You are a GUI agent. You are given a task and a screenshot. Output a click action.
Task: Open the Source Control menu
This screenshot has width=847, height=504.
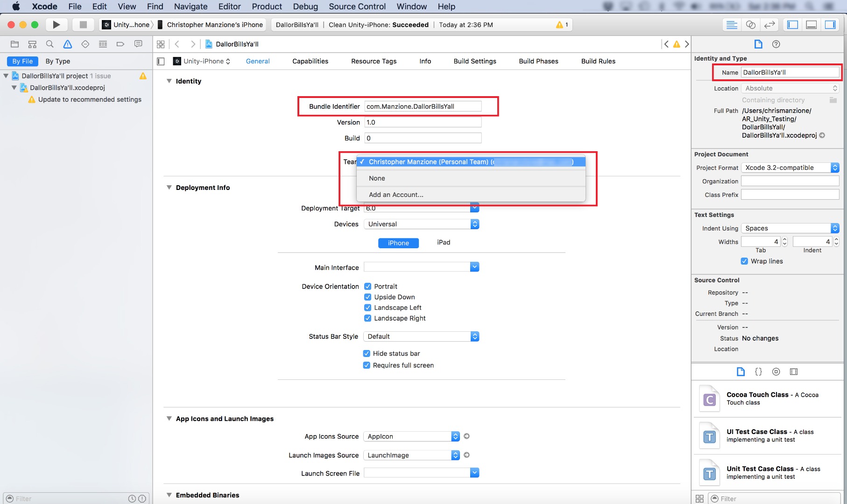(x=357, y=7)
